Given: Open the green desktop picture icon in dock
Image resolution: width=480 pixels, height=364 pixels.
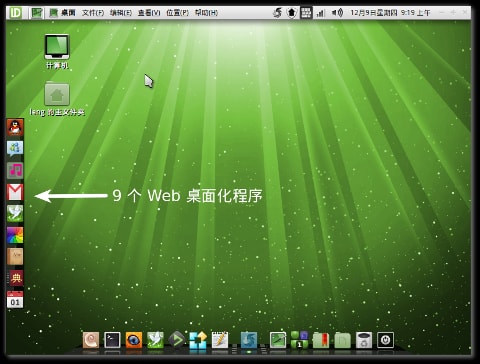Looking at the screenshot, I should 278,340.
